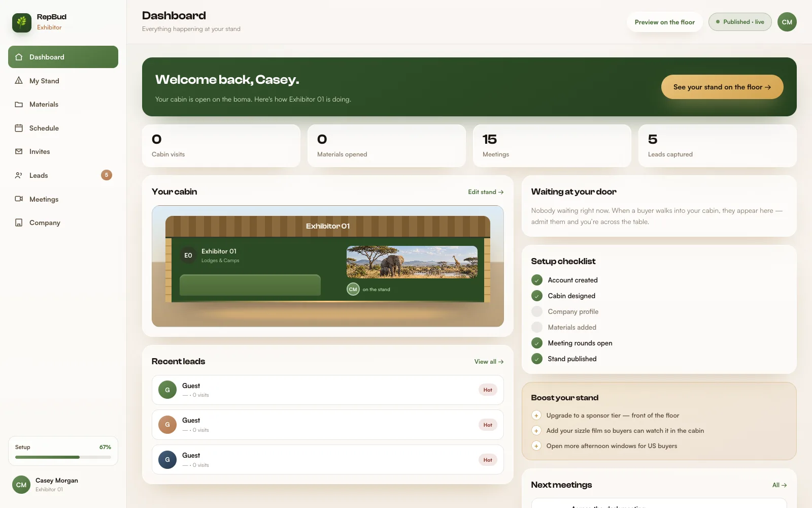Click the Leads captured stat card
The image size is (812, 508).
click(718, 146)
